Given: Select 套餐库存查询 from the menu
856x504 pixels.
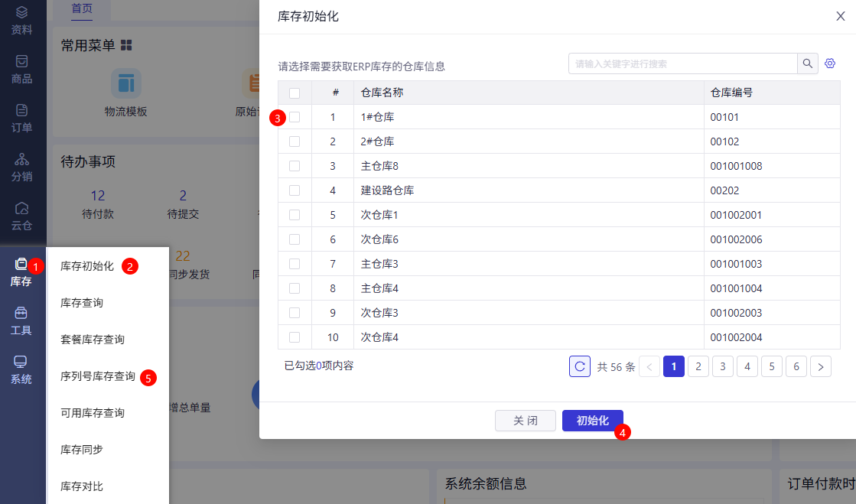Looking at the screenshot, I should [93, 339].
